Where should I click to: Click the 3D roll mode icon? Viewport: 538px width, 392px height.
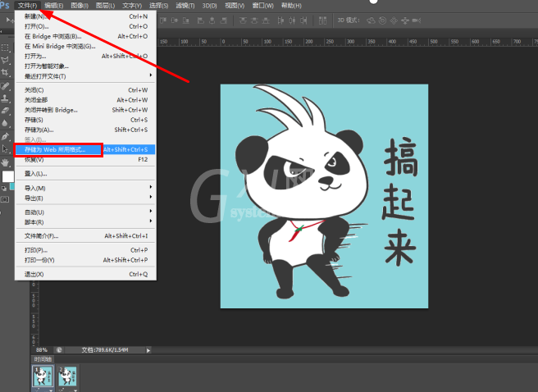[382, 21]
